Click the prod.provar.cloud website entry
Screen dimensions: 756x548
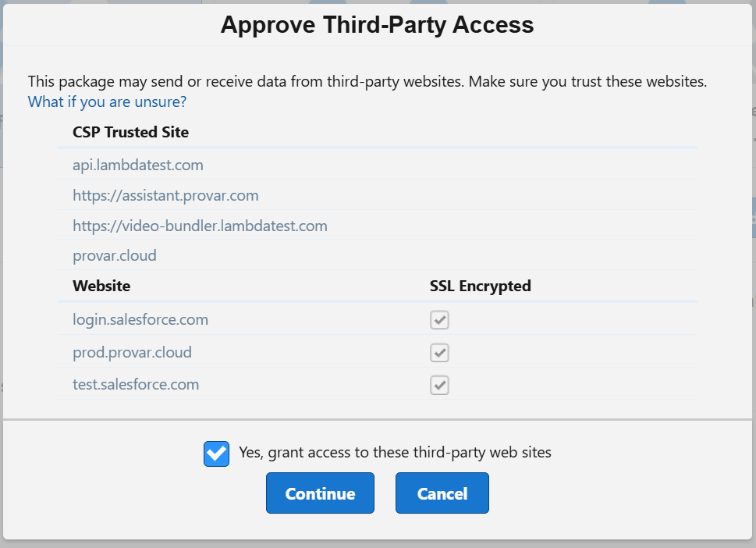point(132,353)
